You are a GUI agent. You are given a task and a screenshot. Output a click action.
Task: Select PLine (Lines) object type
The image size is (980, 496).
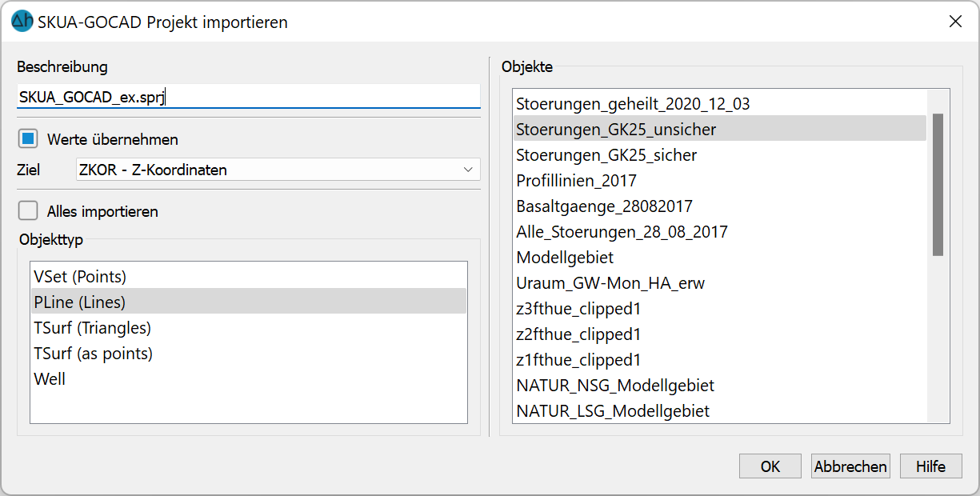tap(249, 302)
